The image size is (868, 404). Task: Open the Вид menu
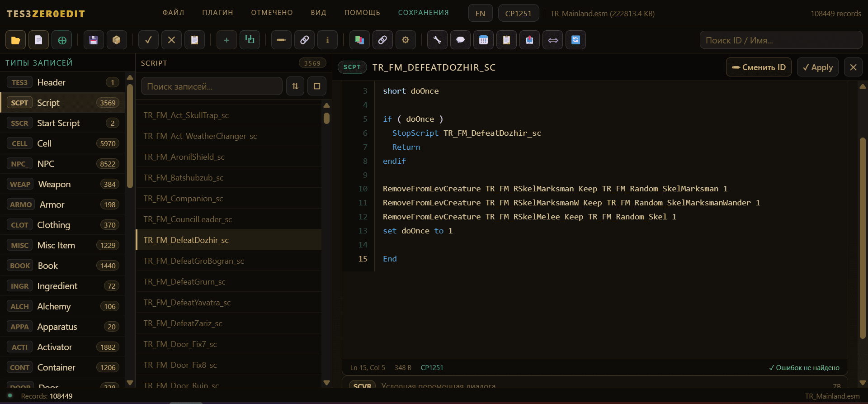(x=319, y=13)
